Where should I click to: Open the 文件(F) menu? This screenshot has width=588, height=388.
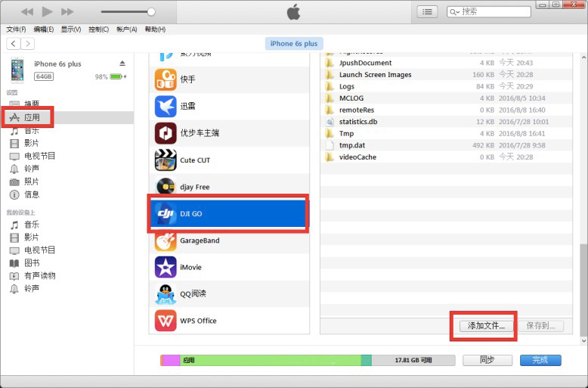click(16, 29)
